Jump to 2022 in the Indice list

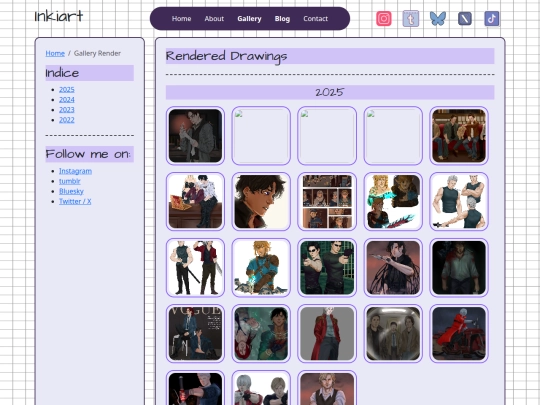[67, 120]
